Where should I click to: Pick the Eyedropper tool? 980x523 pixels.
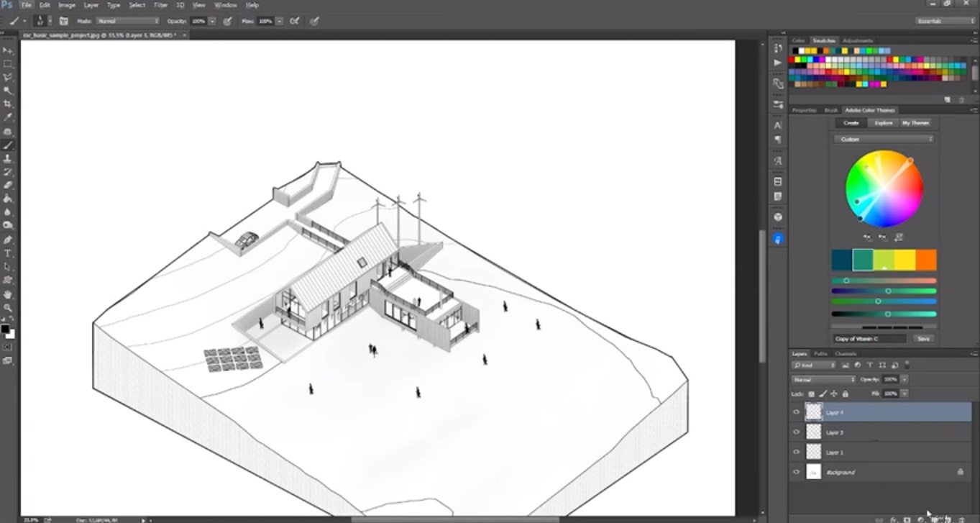(8, 118)
